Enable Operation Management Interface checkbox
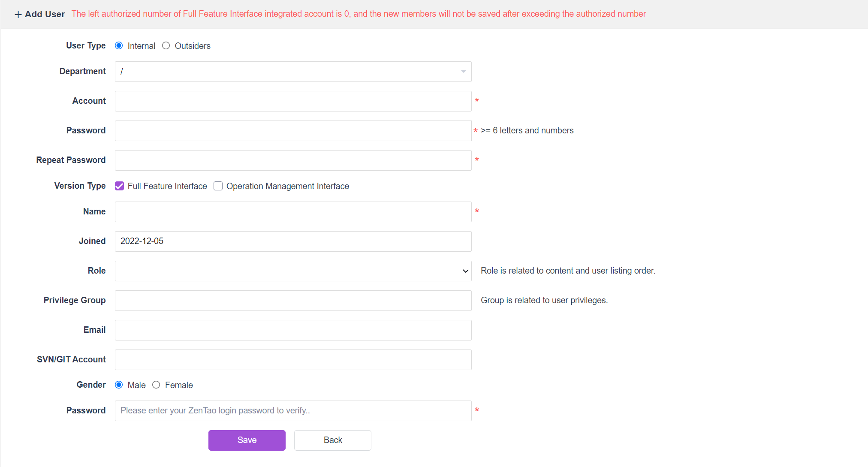The width and height of the screenshot is (868, 467). point(218,186)
